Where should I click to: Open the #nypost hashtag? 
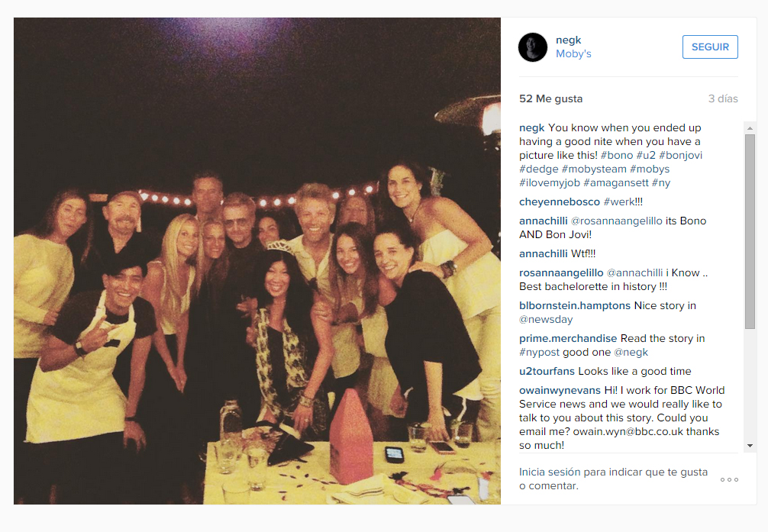point(539,352)
